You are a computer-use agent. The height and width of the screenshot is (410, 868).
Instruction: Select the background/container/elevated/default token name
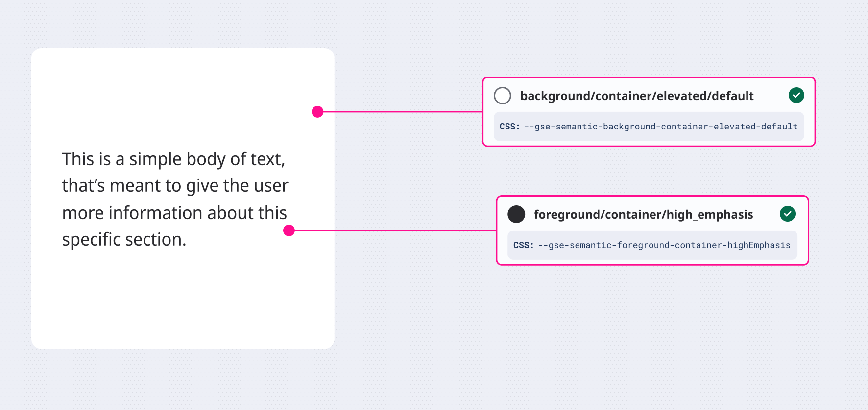[637, 96]
